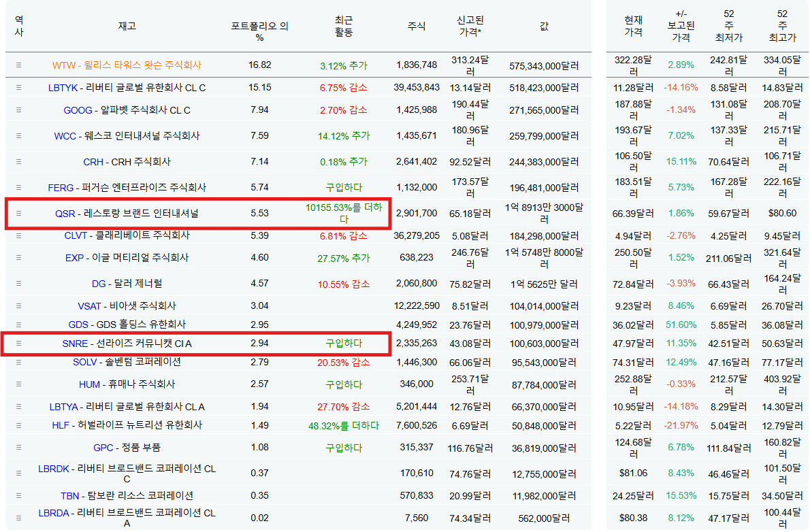Open history icon for CRH row
Viewport: 810px width, 532px height.
tap(19, 162)
